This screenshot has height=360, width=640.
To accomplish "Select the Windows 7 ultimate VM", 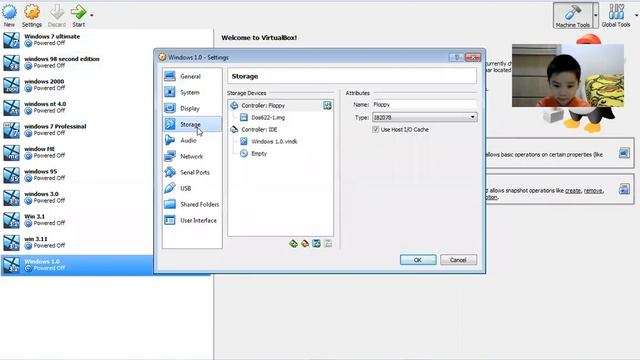I will tap(106, 40).
